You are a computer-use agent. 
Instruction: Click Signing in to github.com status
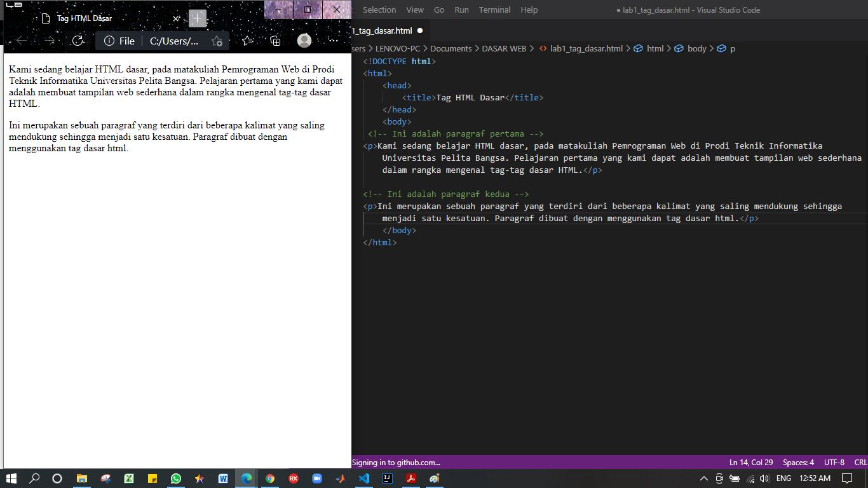click(396, 462)
